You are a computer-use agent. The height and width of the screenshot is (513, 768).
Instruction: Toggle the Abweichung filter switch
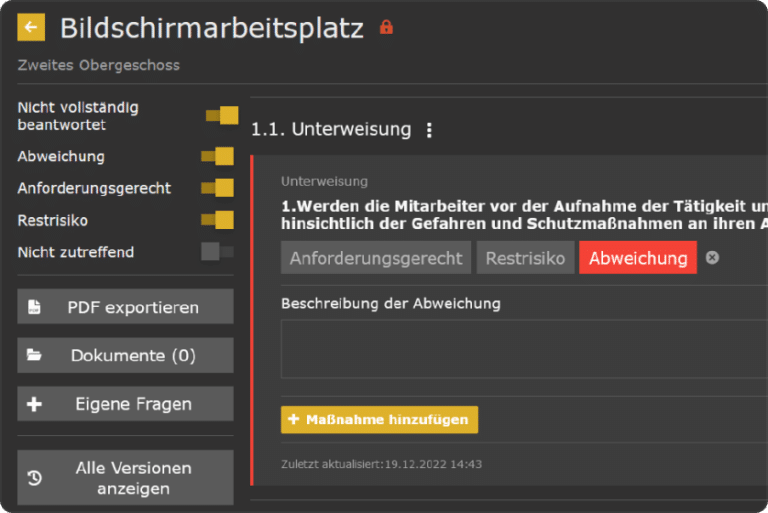[217, 156]
